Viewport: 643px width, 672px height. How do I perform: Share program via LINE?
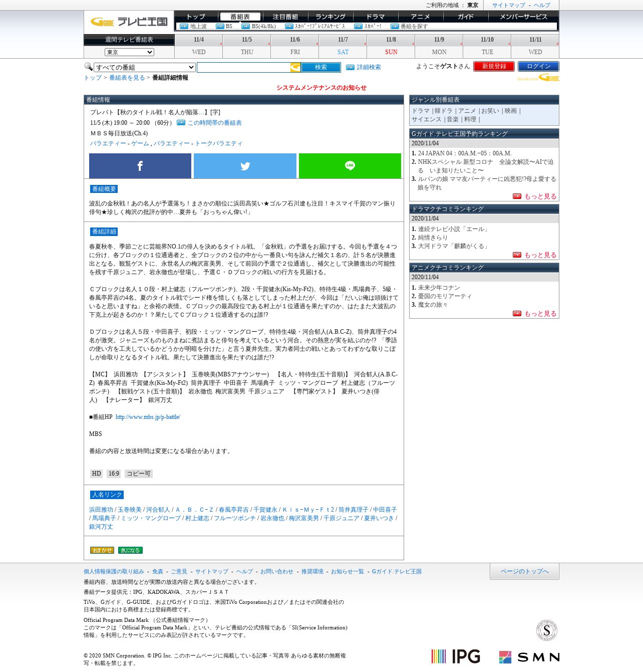pos(350,166)
